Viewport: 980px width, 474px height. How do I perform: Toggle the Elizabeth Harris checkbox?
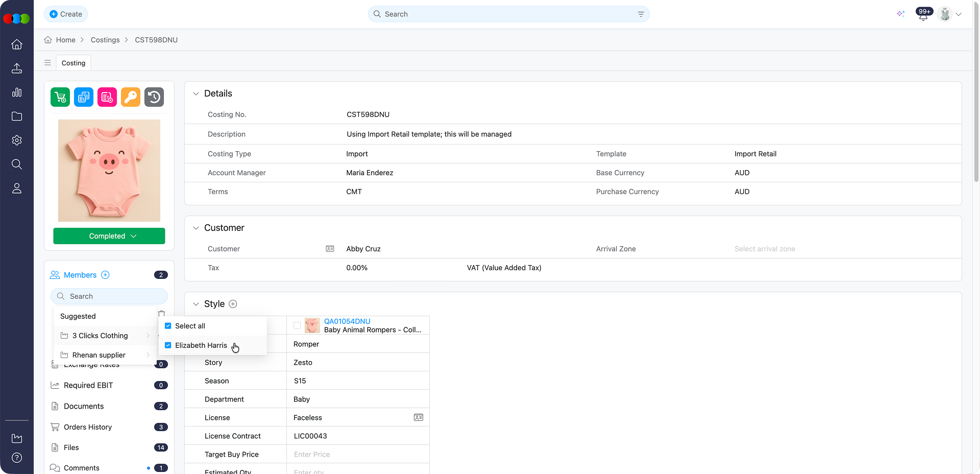click(x=168, y=345)
